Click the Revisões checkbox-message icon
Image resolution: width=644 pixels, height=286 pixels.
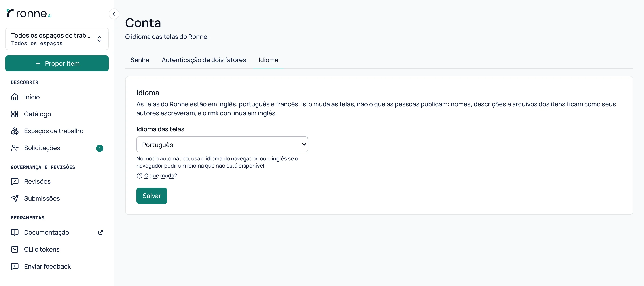coord(15,181)
